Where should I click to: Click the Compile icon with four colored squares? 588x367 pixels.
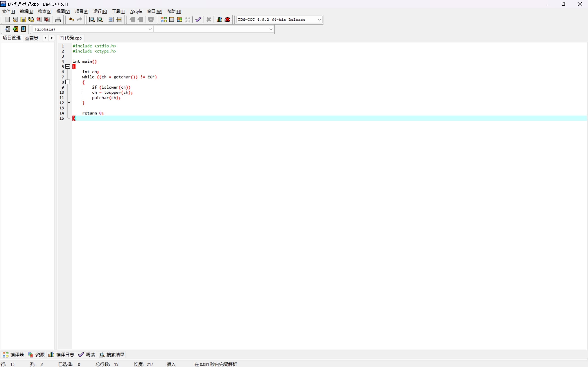pos(164,20)
